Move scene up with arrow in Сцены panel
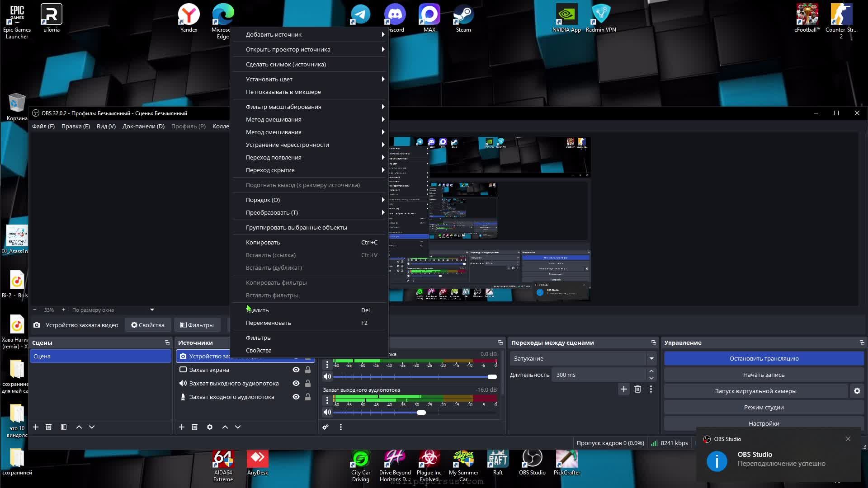The height and width of the screenshot is (488, 868). [79, 427]
